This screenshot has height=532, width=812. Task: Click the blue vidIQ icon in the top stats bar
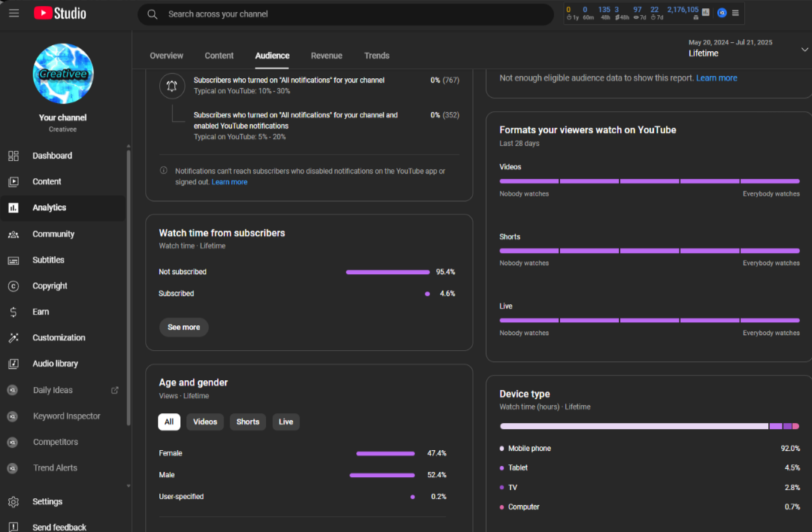pyautogui.click(x=722, y=13)
